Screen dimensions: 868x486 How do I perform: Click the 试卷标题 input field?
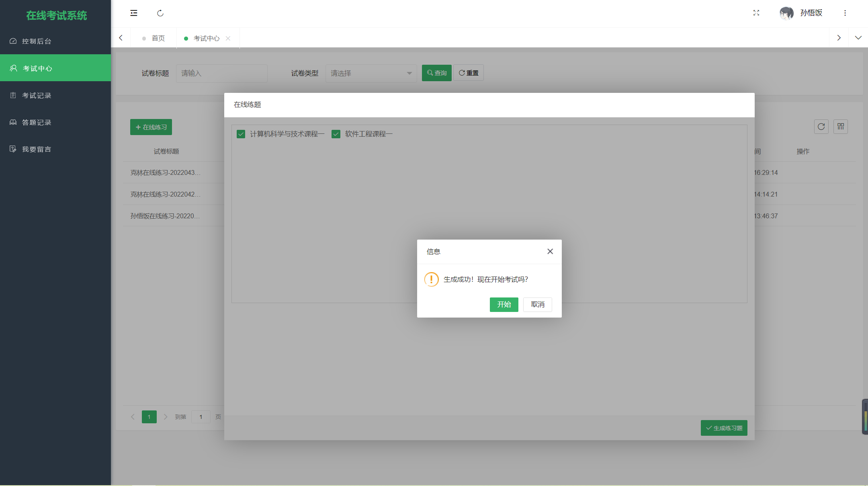pos(221,73)
